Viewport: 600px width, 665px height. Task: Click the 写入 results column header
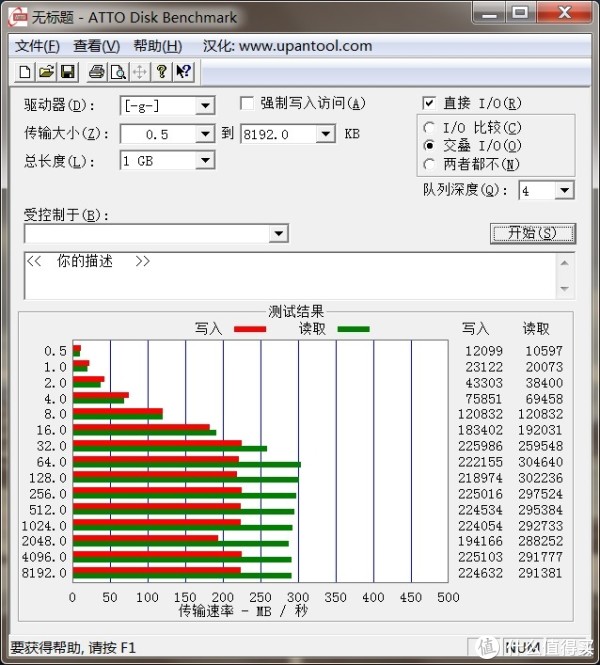point(475,329)
